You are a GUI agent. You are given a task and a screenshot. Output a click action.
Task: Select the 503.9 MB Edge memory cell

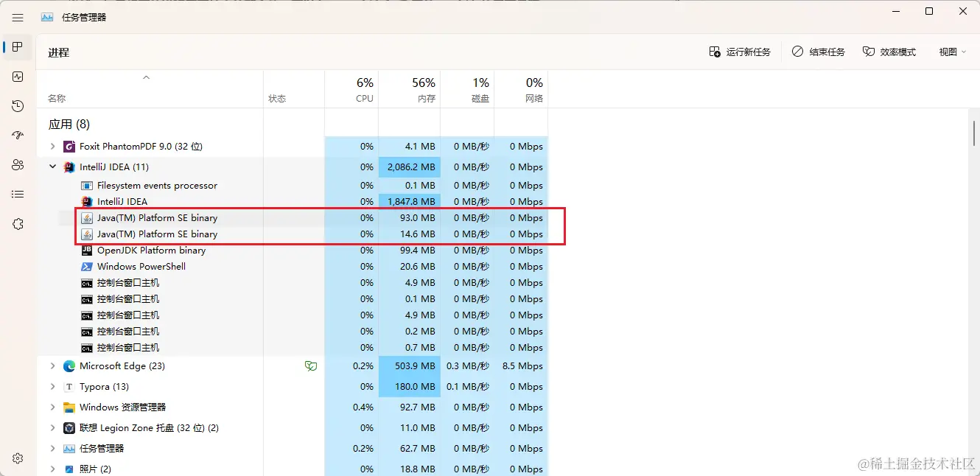pos(409,366)
